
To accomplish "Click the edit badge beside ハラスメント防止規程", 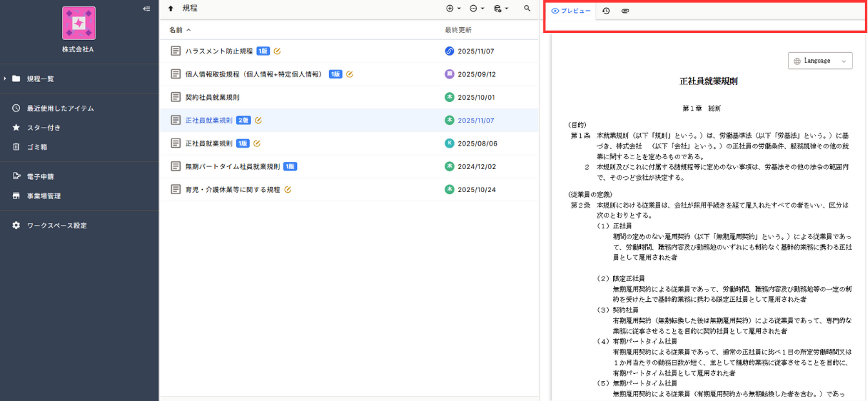I will 277,51.
